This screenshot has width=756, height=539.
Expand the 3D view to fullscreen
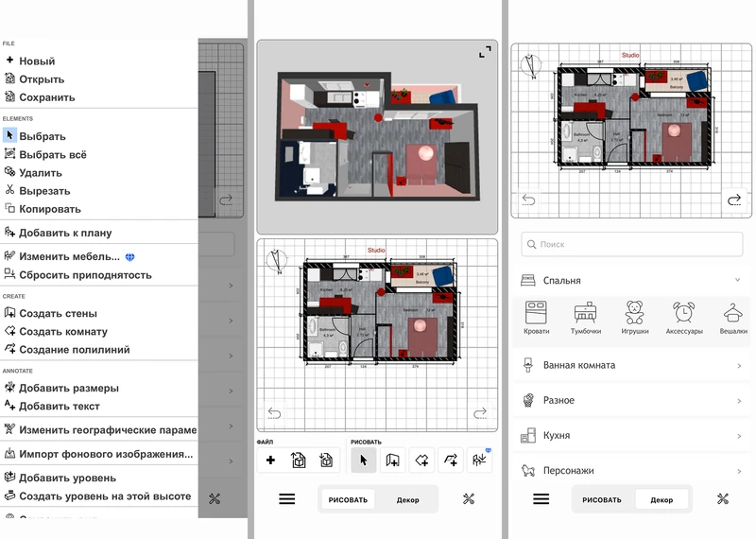point(485,52)
